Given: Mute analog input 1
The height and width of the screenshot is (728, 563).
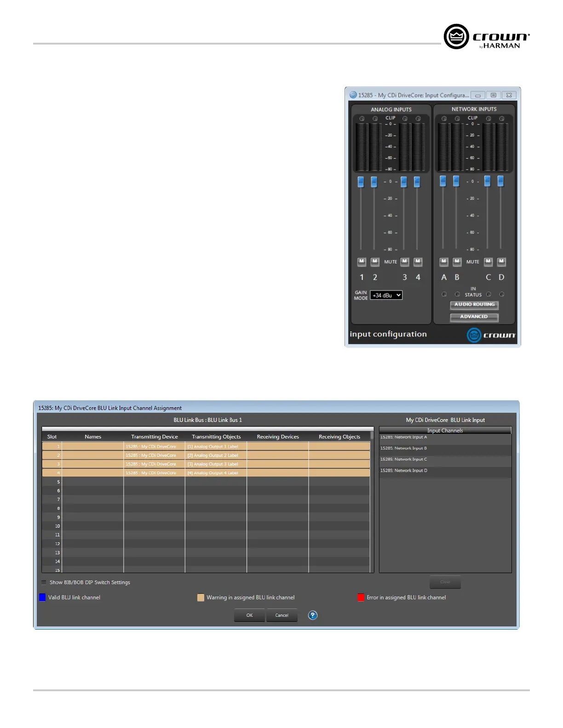Looking at the screenshot, I should (x=362, y=262).
